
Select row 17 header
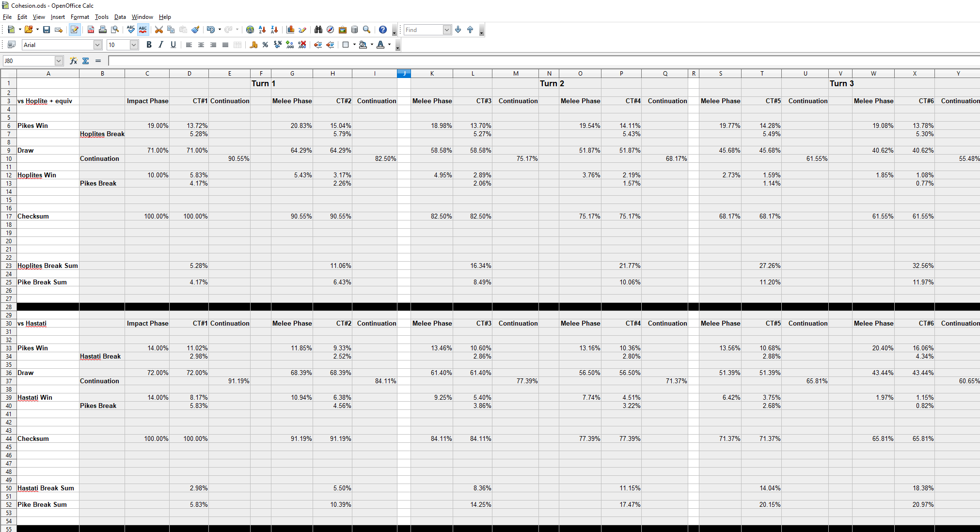[9, 216]
